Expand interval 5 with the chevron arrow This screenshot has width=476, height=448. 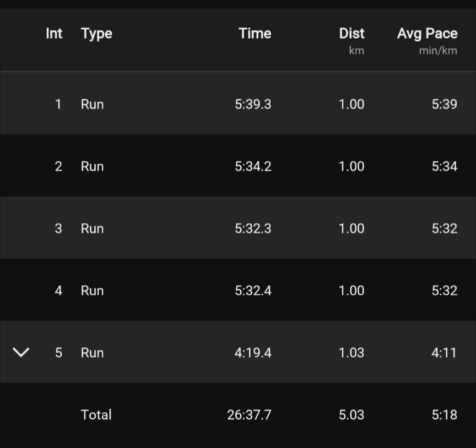click(21, 352)
